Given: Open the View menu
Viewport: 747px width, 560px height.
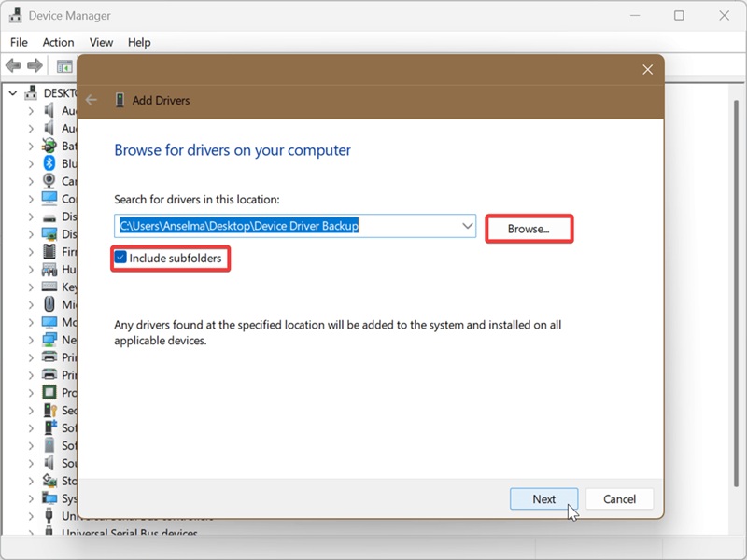Looking at the screenshot, I should pyautogui.click(x=101, y=42).
